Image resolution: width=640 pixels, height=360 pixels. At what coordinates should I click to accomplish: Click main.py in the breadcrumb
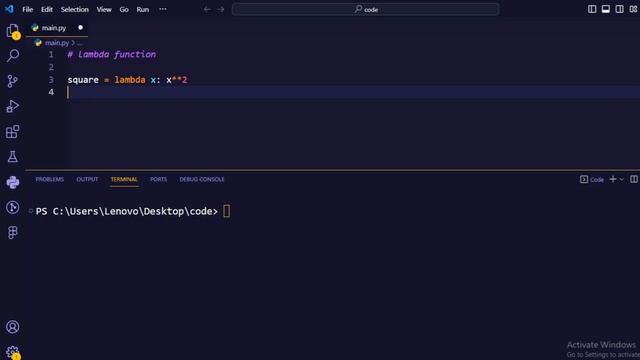tap(57, 43)
